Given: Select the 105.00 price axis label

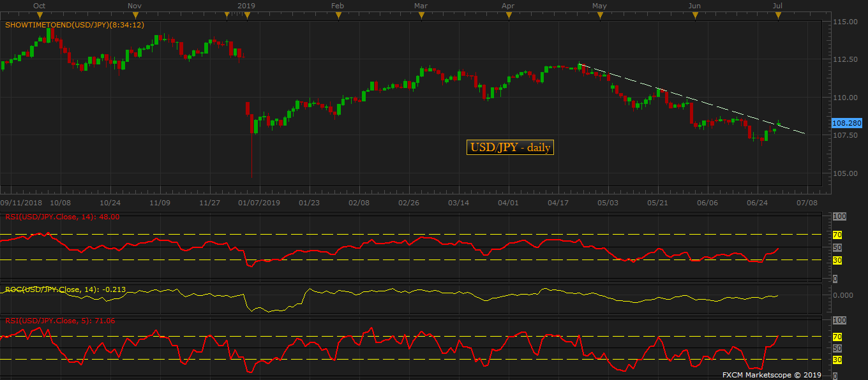Looking at the screenshot, I should click(845, 173).
